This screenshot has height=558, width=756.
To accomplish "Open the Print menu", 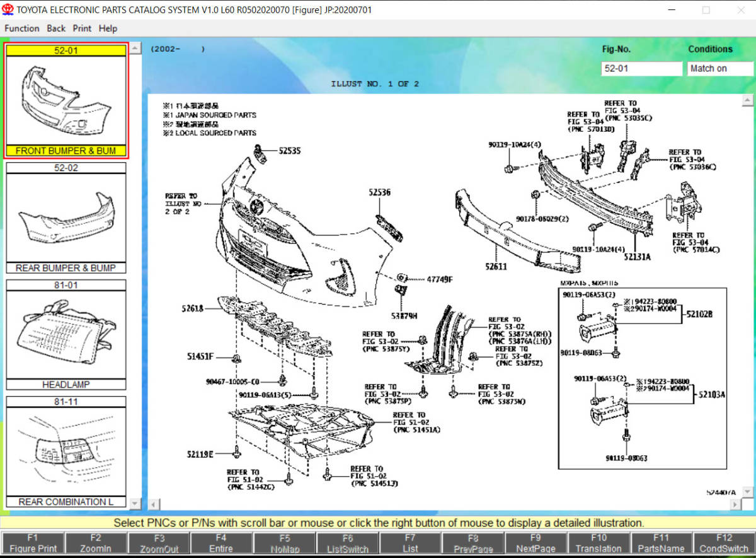I will [x=82, y=28].
